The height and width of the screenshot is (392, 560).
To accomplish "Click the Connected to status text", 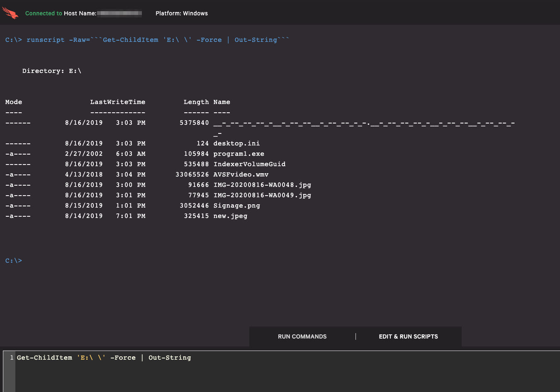I will (44, 13).
